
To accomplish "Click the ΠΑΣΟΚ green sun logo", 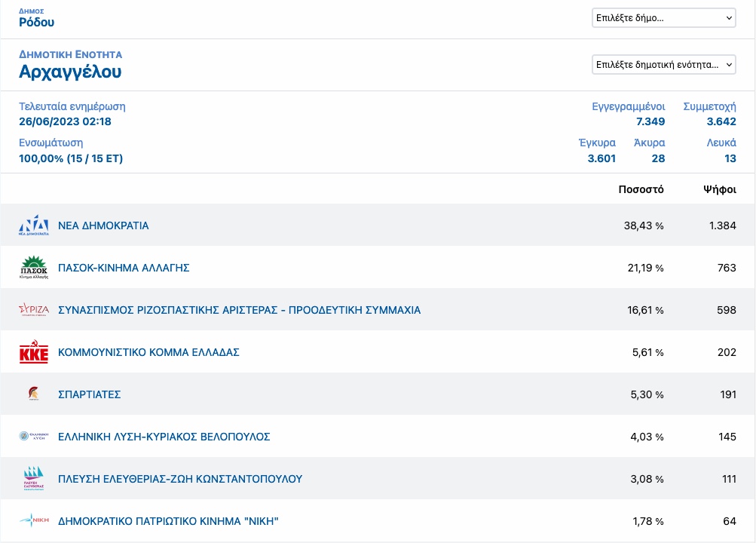I will [34, 268].
